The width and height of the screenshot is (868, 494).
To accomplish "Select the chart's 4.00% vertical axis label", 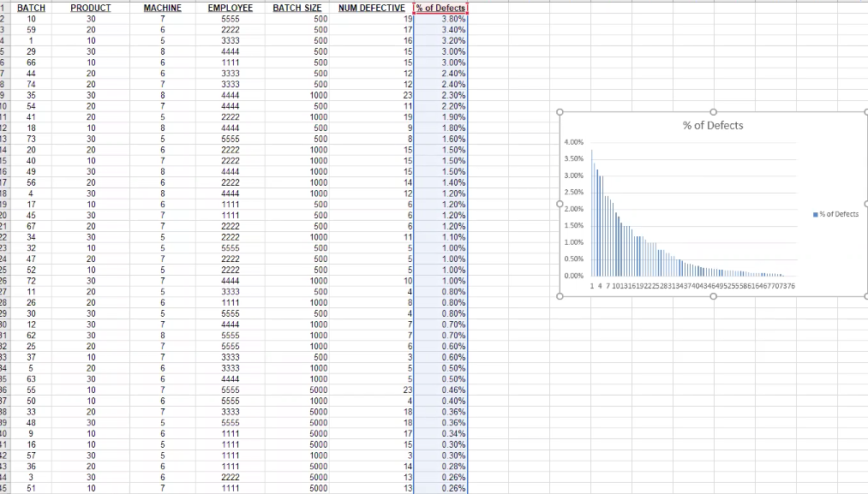I will coord(573,142).
